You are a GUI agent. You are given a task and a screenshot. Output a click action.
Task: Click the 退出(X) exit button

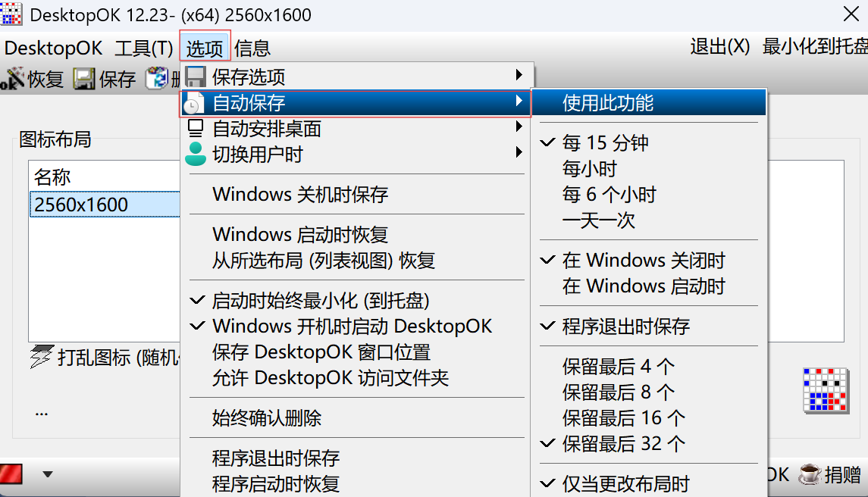(719, 47)
